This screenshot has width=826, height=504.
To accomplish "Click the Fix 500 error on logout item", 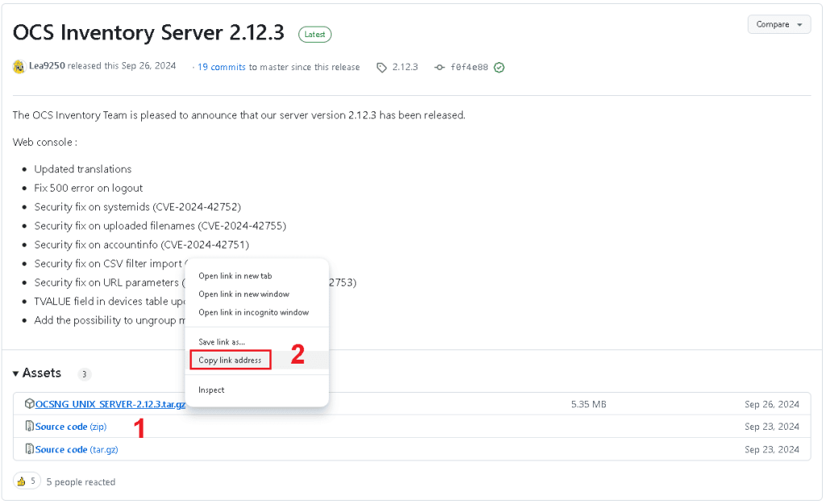I will 89,188.
